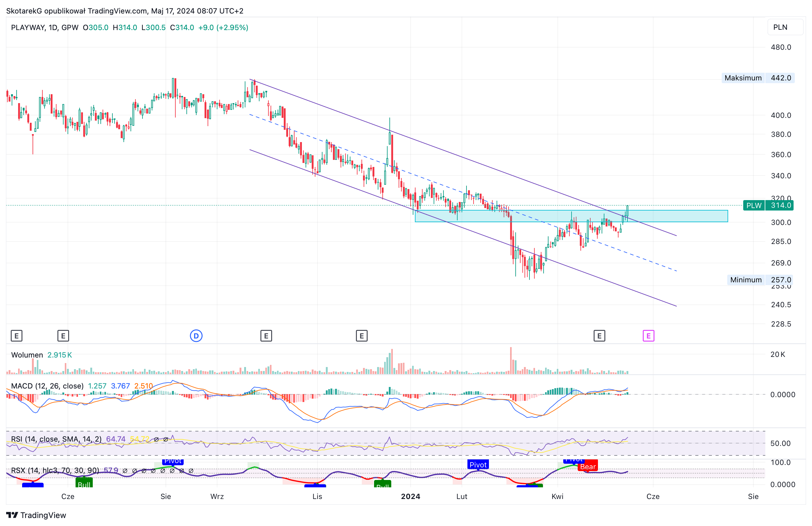This screenshot has height=526, width=812.
Task: Select the MACD (12, 26, close) legend
Action: tap(47, 386)
